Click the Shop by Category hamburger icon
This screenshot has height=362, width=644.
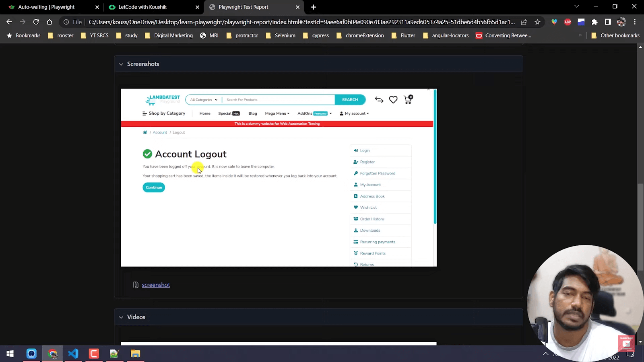[x=144, y=113]
